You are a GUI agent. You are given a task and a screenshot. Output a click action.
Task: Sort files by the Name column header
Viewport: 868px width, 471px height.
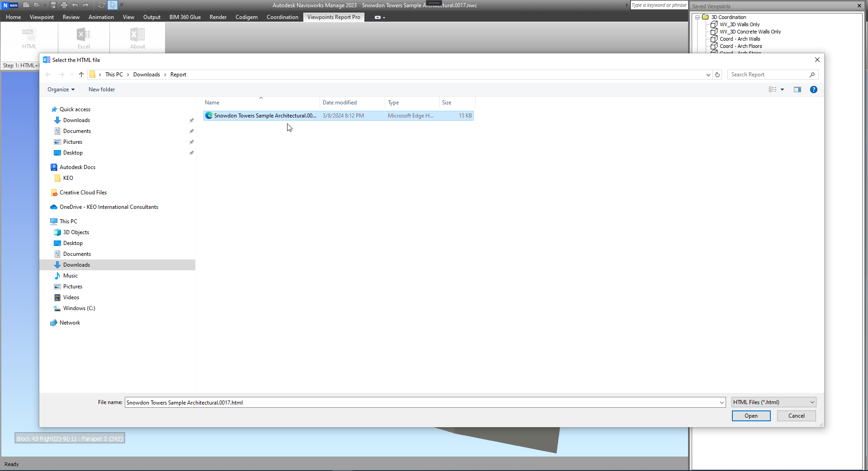(x=261, y=103)
